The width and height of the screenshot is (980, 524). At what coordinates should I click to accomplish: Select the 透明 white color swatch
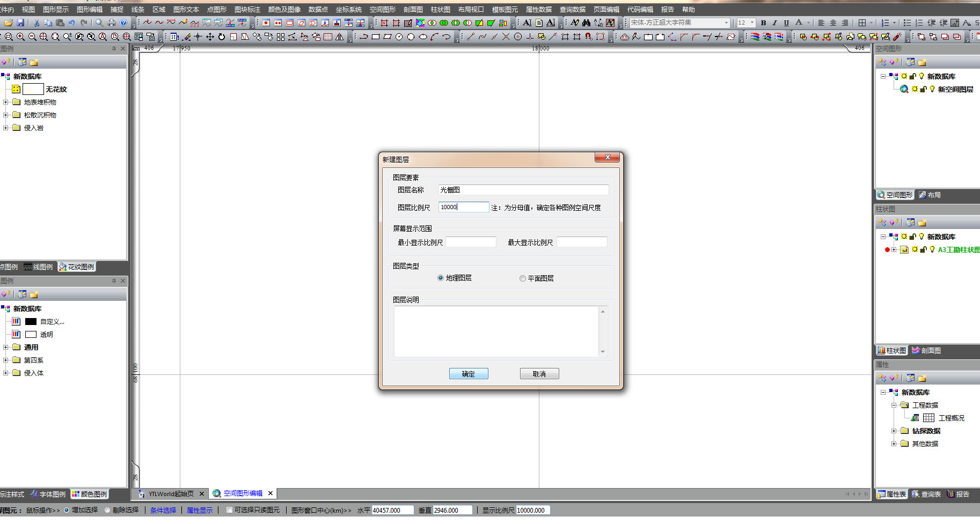31,334
